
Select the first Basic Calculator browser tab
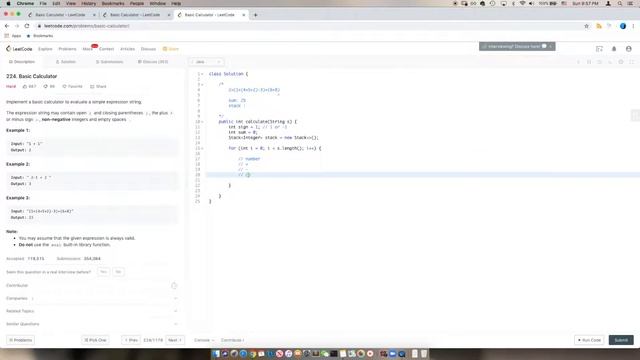pos(62,15)
